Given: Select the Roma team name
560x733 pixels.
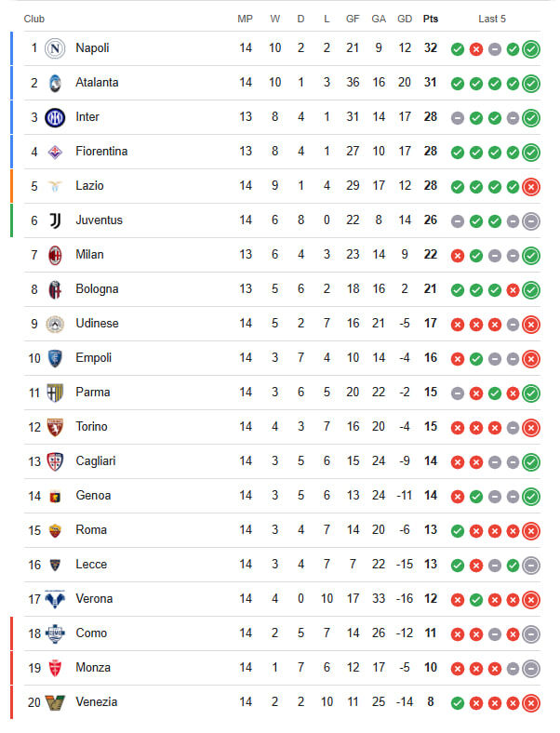Looking at the screenshot, I should pyautogui.click(x=91, y=530).
